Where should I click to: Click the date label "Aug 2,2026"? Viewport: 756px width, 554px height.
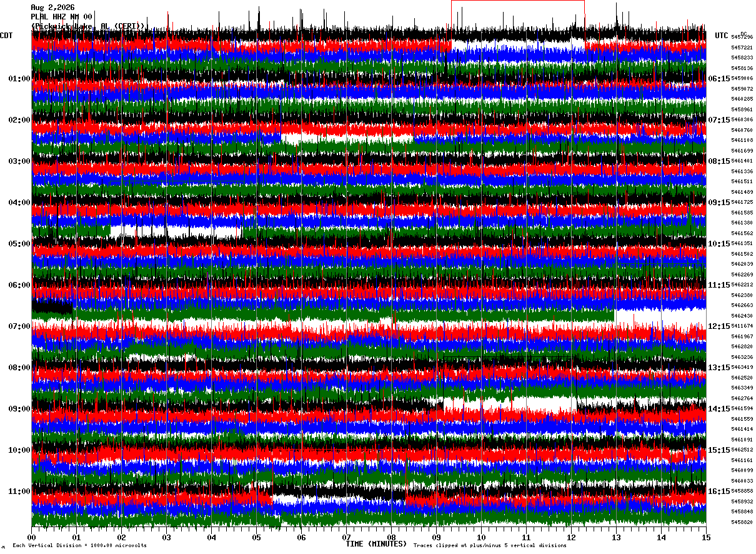tap(52, 8)
